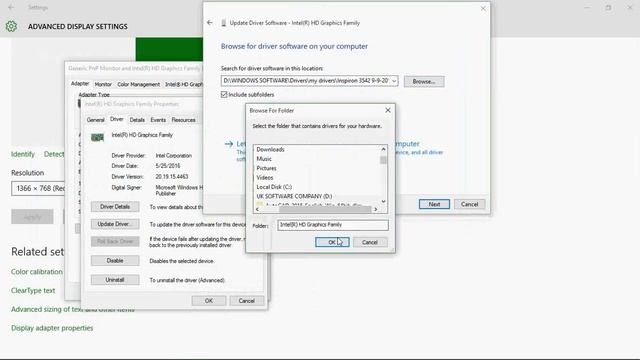Select UK SOFTWARE COMPANY (D:) drive

pos(294,196)
